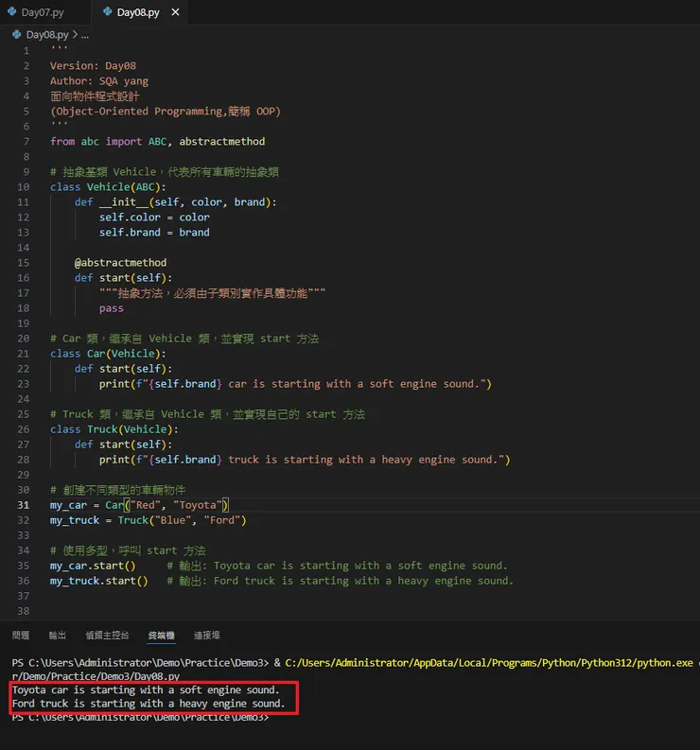Click the python.exe path in the terminal
Screen dimensions: 700x750
point(489,663)
